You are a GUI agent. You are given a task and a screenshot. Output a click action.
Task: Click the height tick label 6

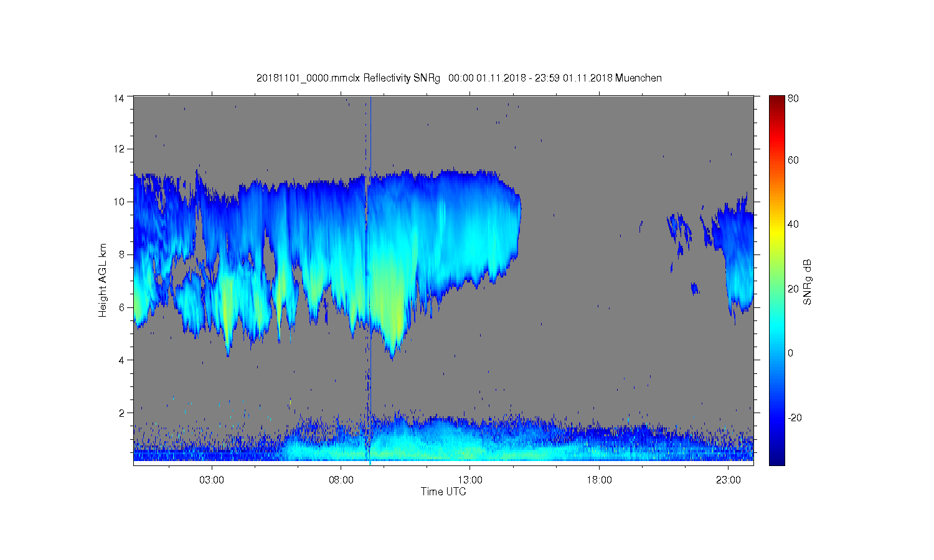(x=121, y=307)
